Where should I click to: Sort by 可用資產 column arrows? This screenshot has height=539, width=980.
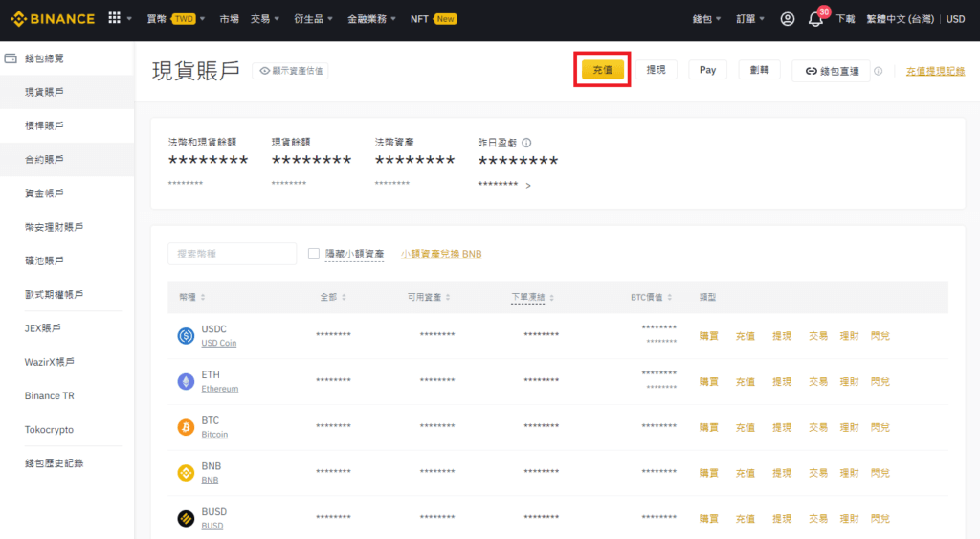coord(448,297)
